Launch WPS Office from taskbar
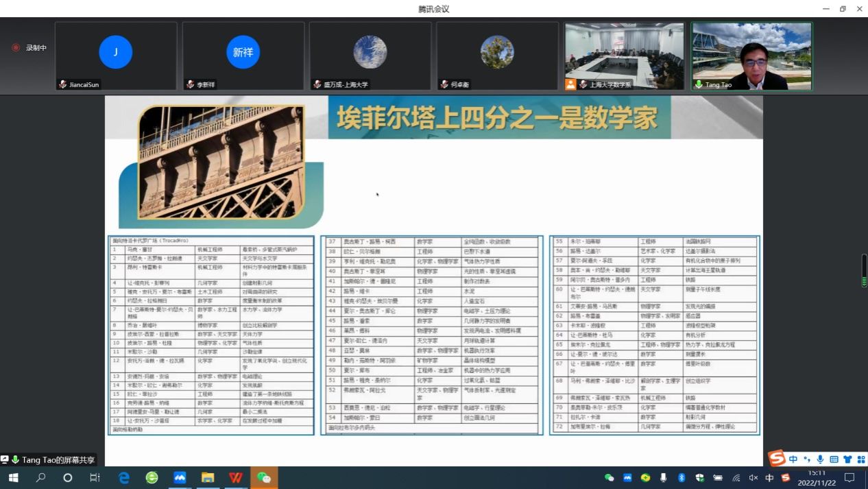 tap(236, 477)
